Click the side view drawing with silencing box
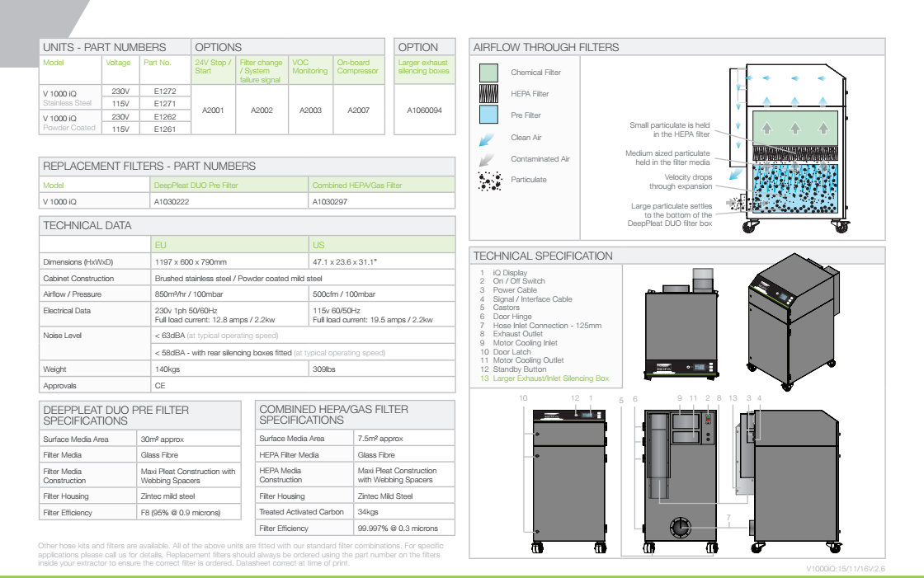This screenshot has width=924, height=578. pyautogui.click(x=788, y=481)
